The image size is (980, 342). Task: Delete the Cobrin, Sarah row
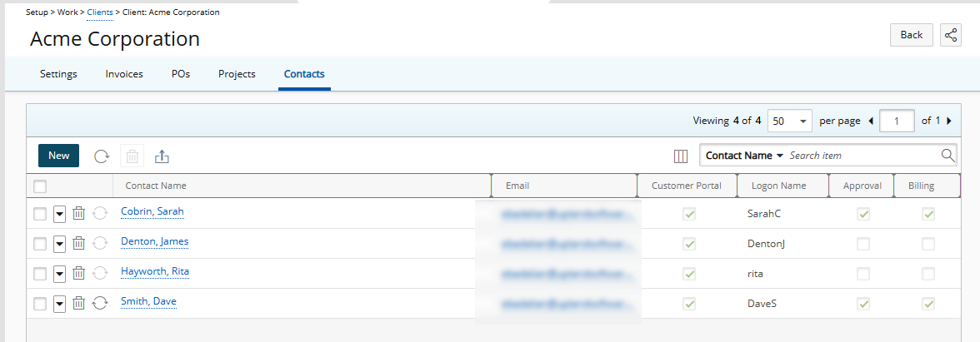point(78,213)
